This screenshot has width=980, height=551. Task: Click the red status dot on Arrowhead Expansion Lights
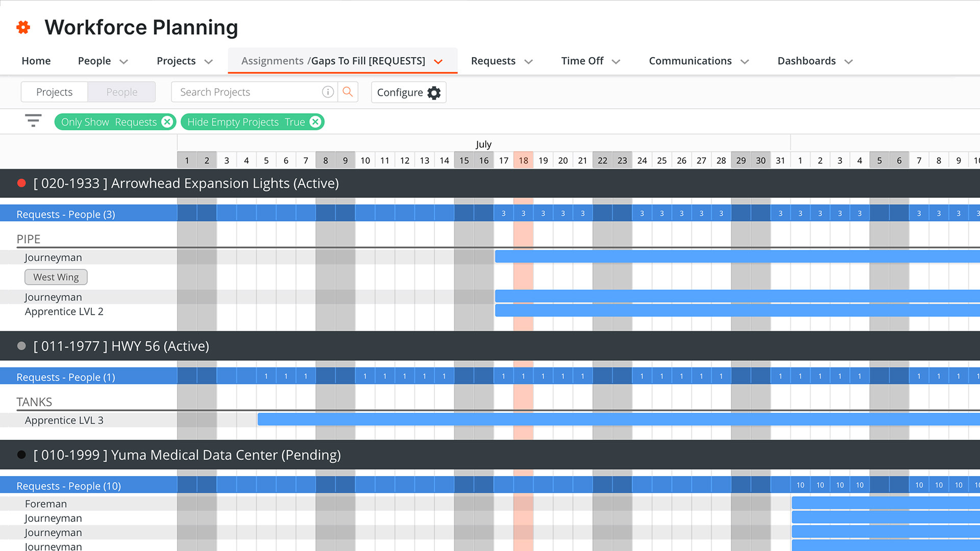pos(21,183)
